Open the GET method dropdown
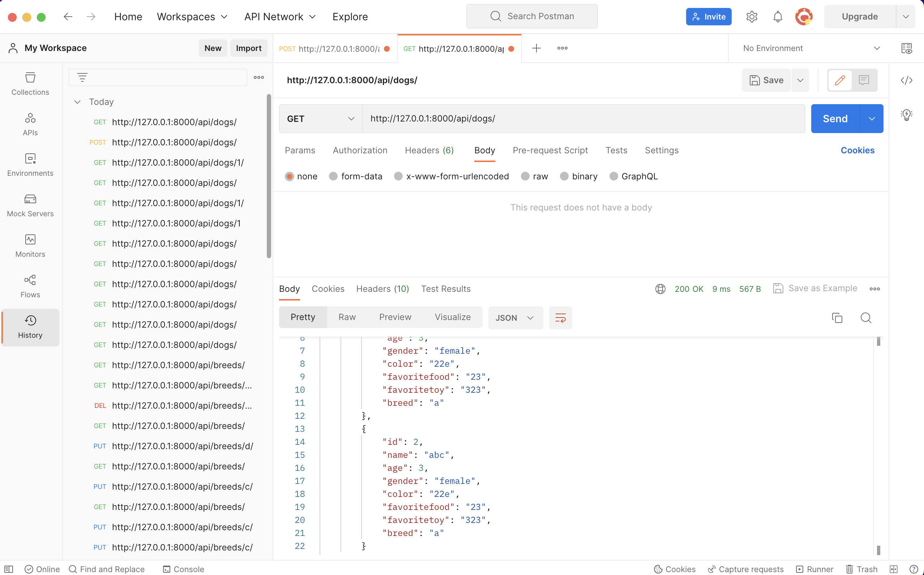Viewport: 924px width, 575px height. click(x=320, y=119)
